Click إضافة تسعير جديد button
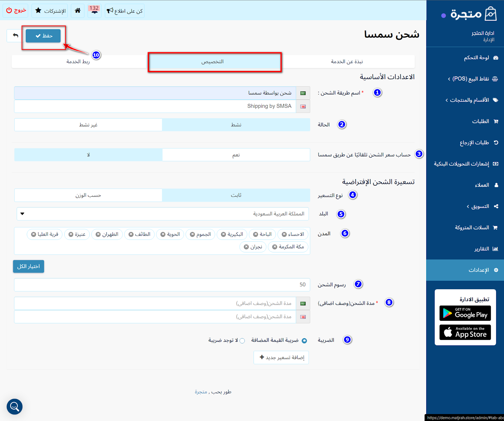 tap(281, 357)
